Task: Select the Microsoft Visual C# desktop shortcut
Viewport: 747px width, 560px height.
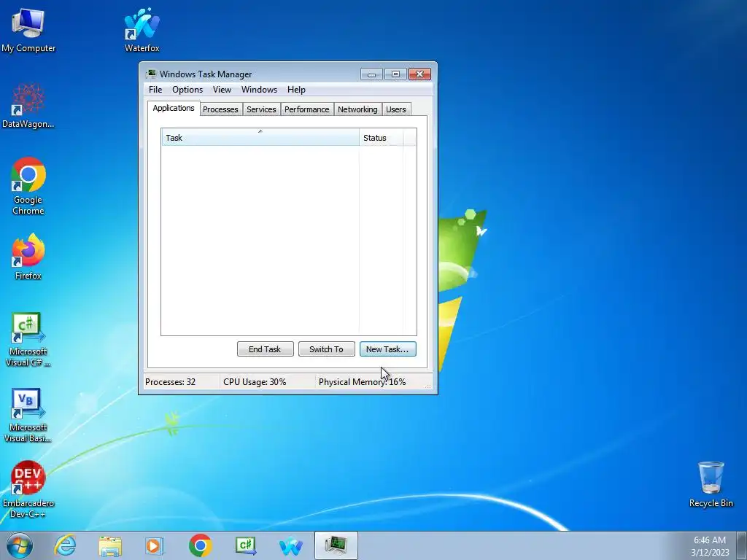Action: coord(28,340)
